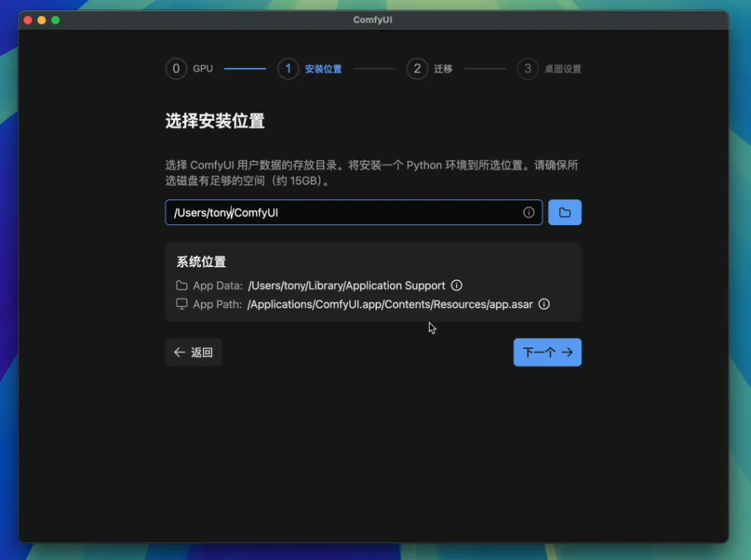The width and height of the screenshot is (751, 560).
Task: Click the info icon next to App Path
Action: click(544, 304)
